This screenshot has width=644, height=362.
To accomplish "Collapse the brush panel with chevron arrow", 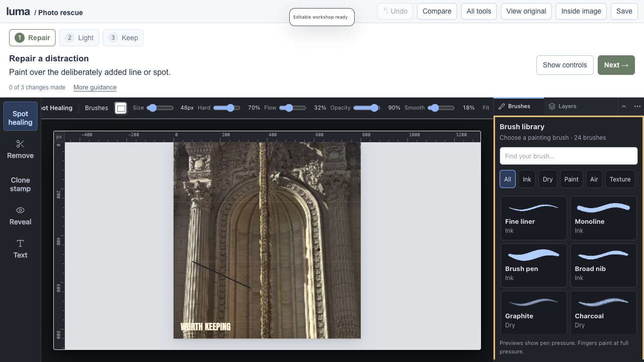I will (x=624, y=107).
